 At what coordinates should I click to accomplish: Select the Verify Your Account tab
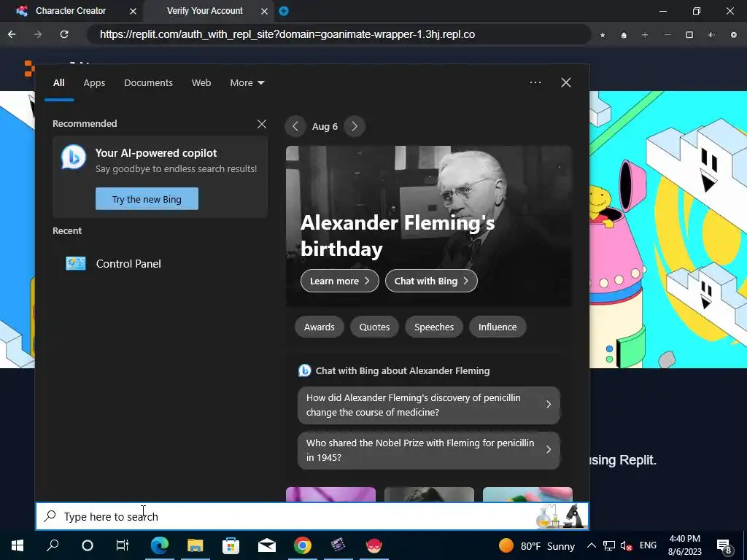(205, 10)
